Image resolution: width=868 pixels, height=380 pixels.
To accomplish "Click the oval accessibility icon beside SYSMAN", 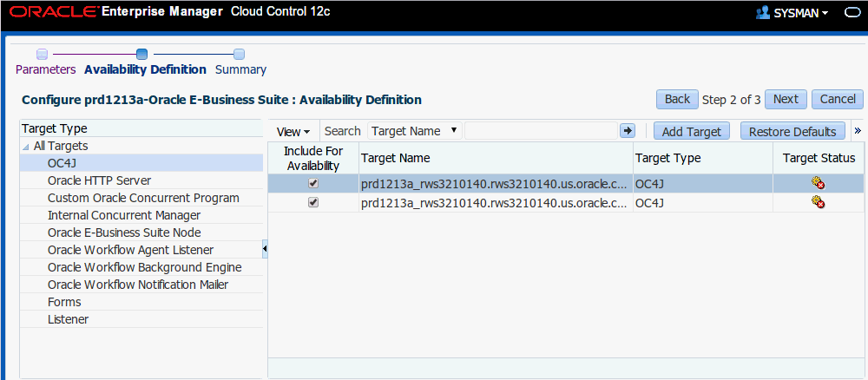I will click(853, 13).
